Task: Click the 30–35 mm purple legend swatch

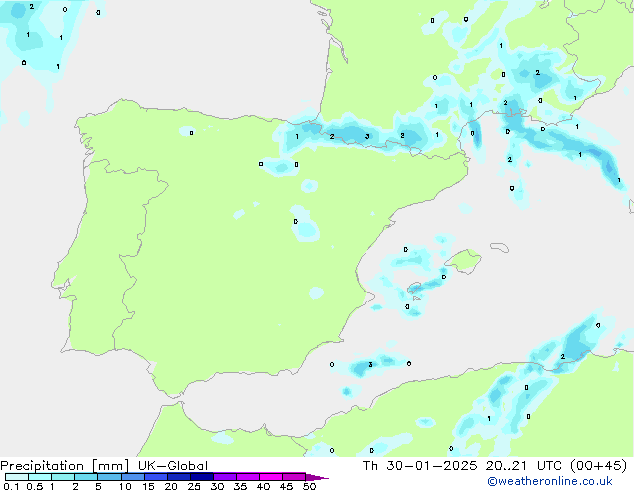Action: click(225, 477)
